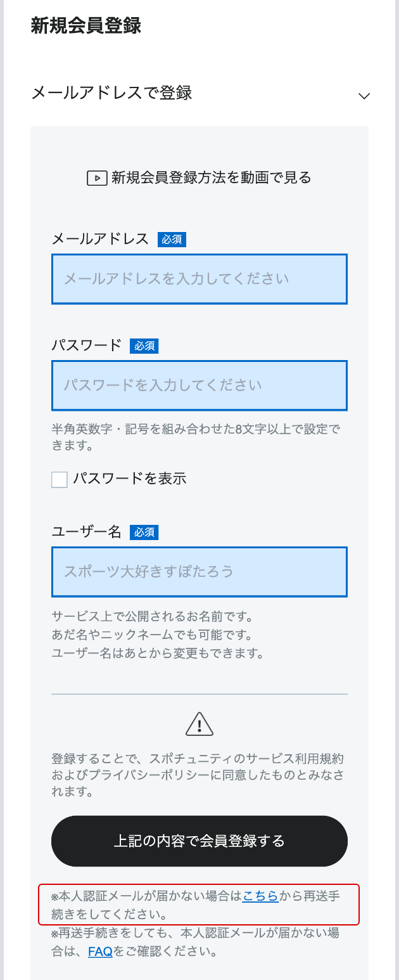Click the password input field
This screenshot has width=399, height=980.
click(199, 385)
